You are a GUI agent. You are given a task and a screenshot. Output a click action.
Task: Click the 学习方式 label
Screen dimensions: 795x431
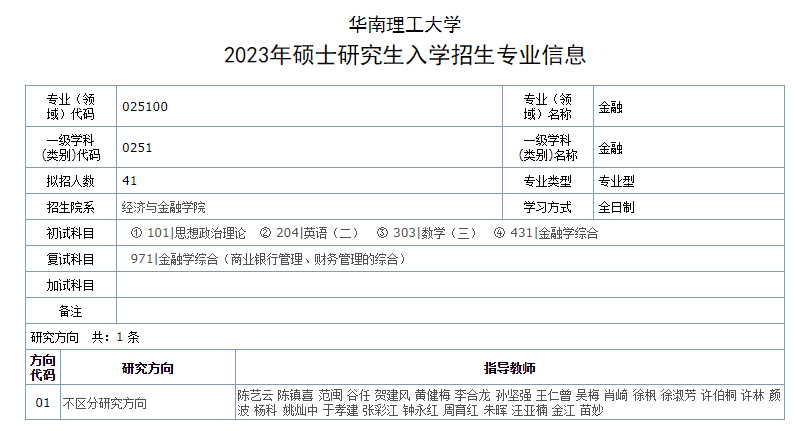pos(548,207)
